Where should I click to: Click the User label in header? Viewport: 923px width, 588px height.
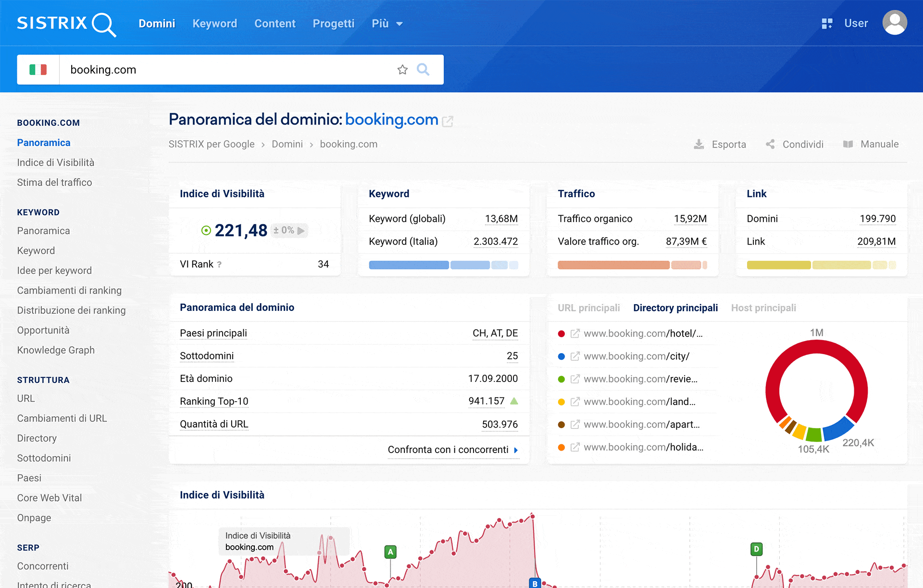[x=856, y=24]
